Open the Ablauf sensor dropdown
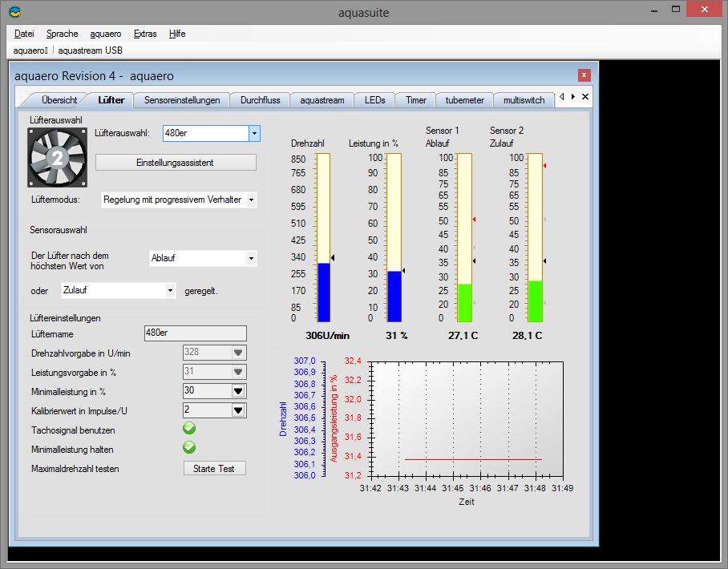The width and height of the screenshot is (728, 569). click(251, 259)
